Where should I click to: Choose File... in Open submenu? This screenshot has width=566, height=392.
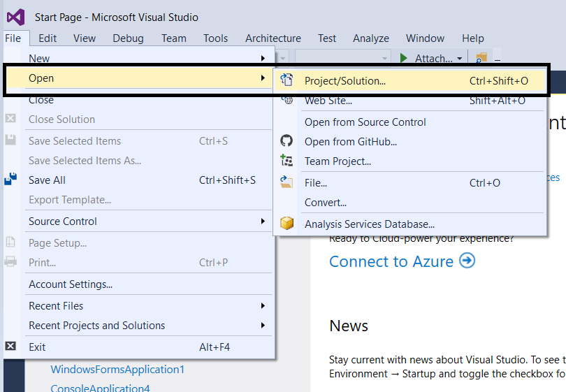tap(409, 182)
